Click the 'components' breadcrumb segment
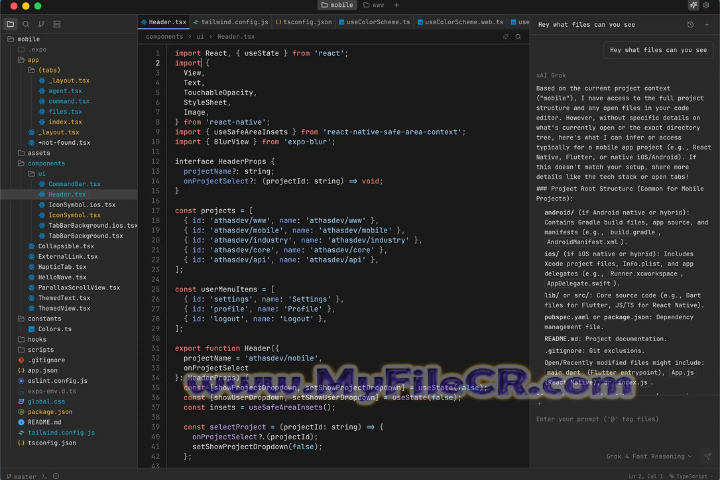The image size is (720, 480). pyautogui.click(x=164, y=37)
